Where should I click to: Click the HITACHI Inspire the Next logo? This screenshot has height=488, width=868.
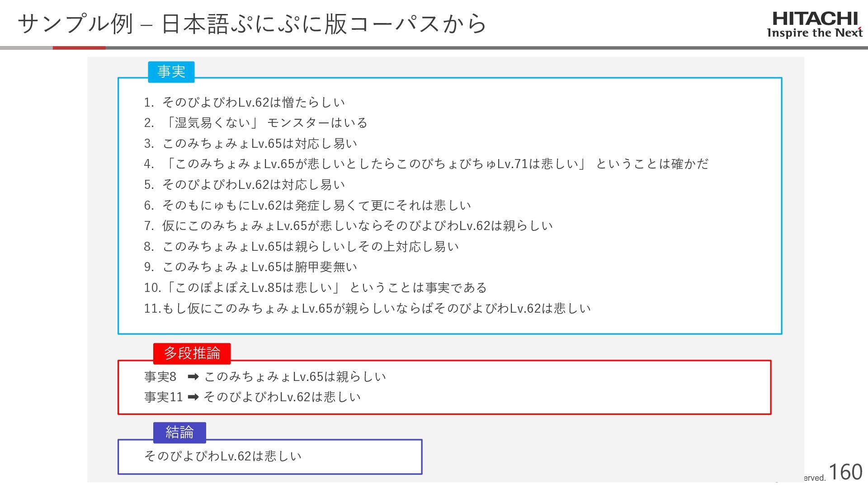(815, 25)
